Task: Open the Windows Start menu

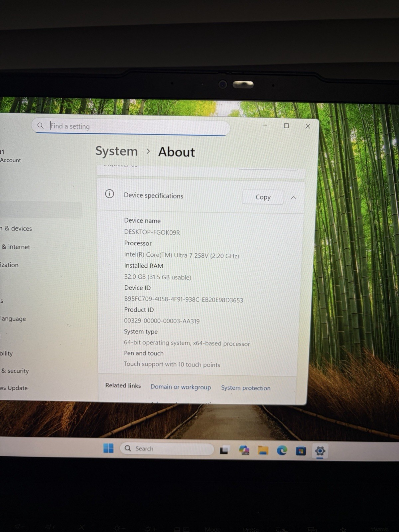Action: pyautogui.click(x=108, y=448)
